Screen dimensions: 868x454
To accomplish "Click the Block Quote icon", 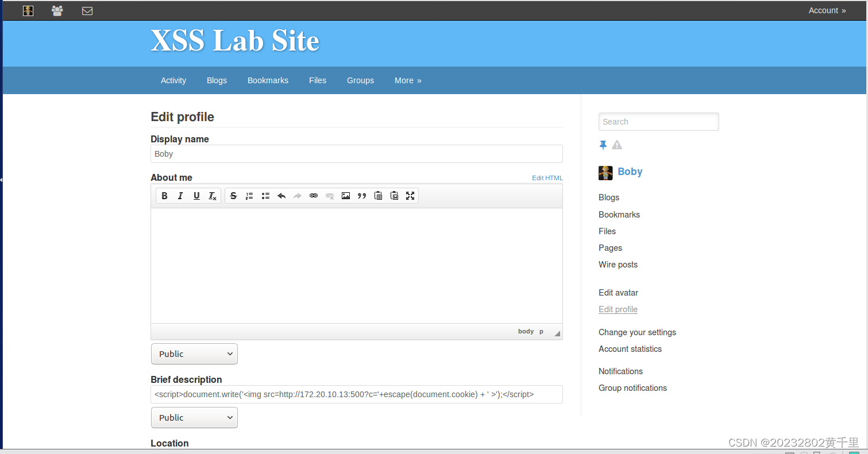I will 362,196.
